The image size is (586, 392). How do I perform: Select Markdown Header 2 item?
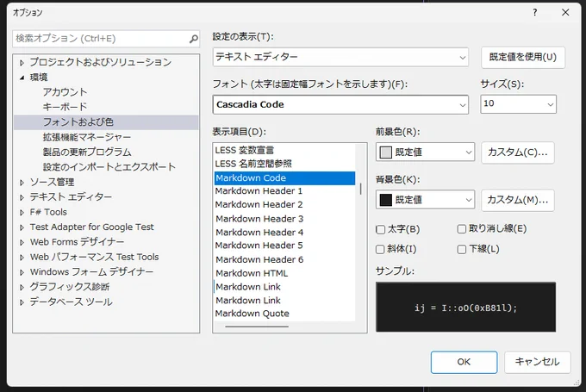click(x=284, y=205)
